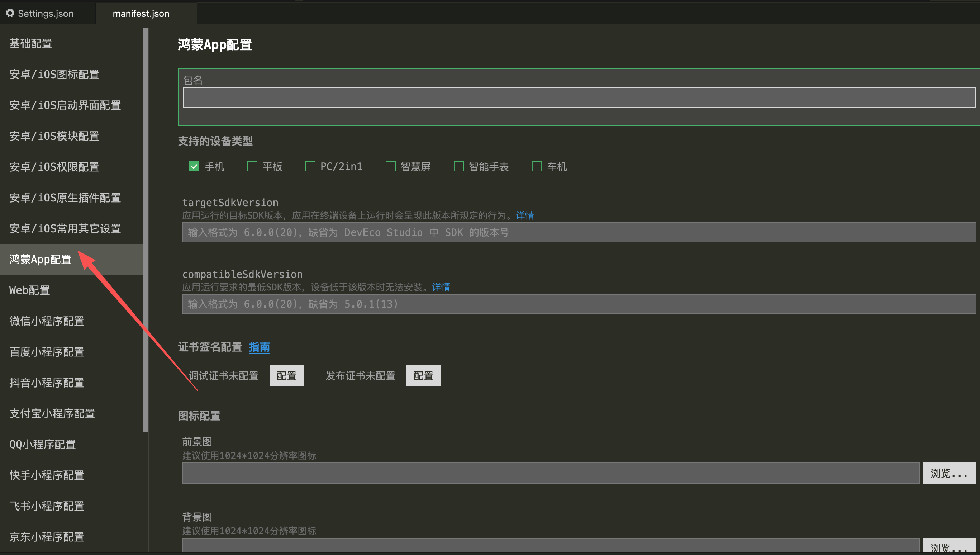Focus the 背景图 path input field

(x=551, y=545)
